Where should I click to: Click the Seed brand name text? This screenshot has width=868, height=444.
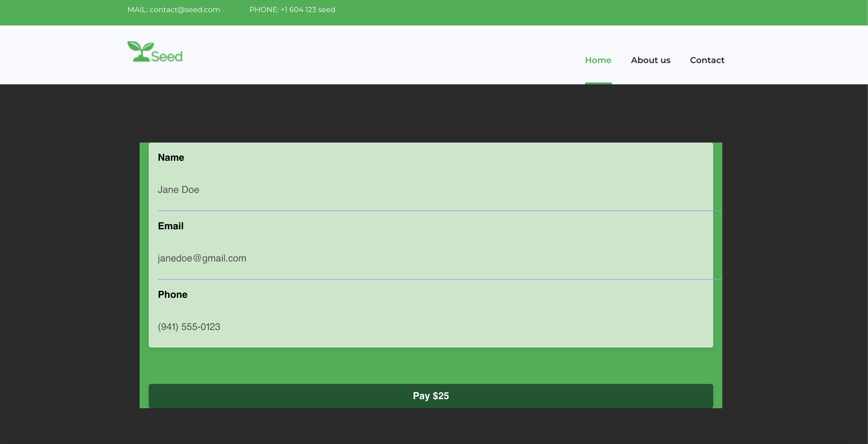point(167,56)
